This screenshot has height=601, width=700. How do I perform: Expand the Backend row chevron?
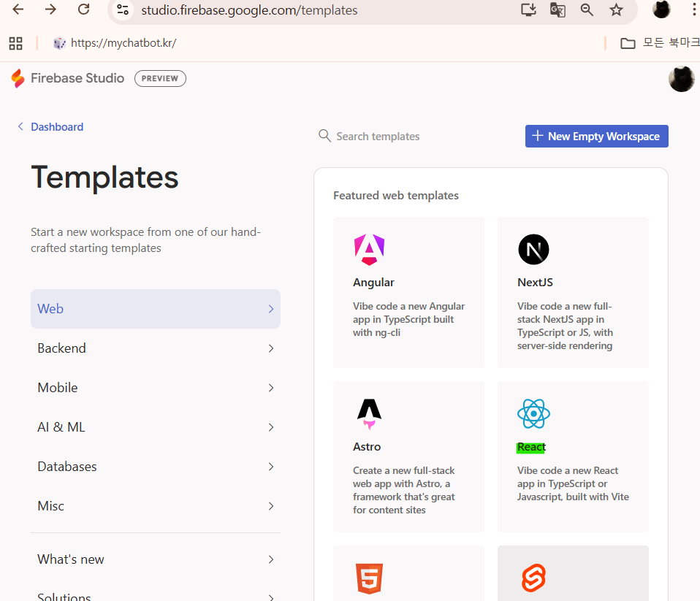pos(271,348)
